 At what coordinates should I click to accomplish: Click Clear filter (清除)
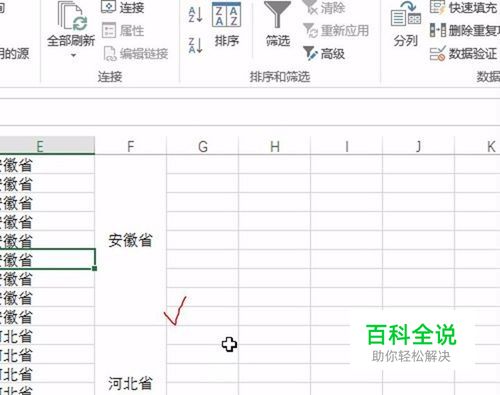pyautogui.click(x=324, y=7)
